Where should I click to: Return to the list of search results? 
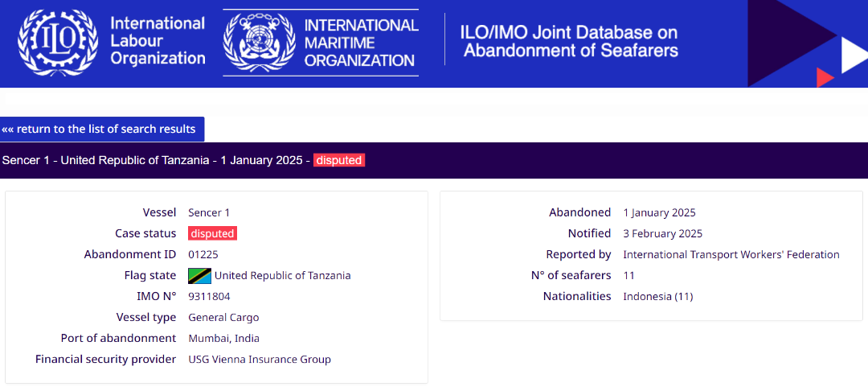click(x=102, y=129)
